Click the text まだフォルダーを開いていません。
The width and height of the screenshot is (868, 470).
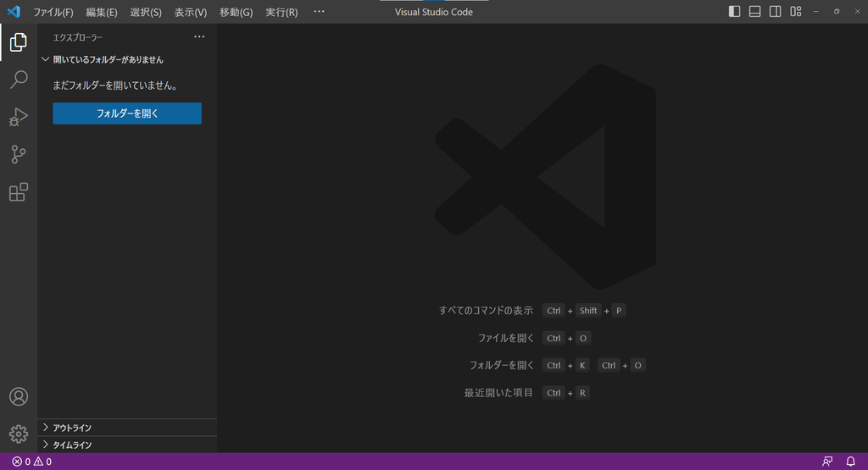[x=115, y=86]
